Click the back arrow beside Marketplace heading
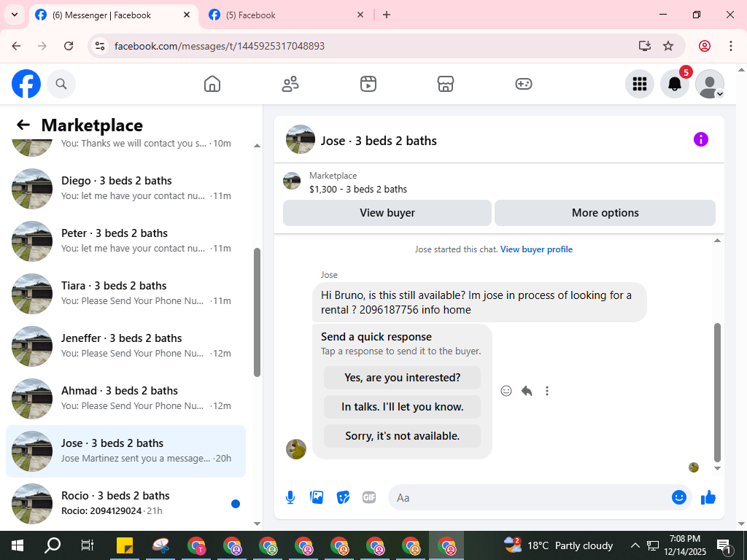Viewport: 747px width, 560px height. coord(23,125)
